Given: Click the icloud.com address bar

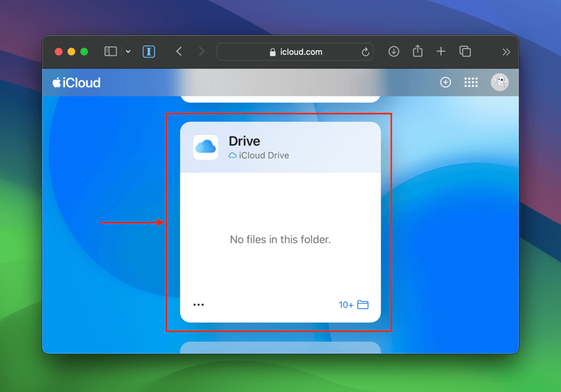Looking at the screenshot, I should 295,52.
